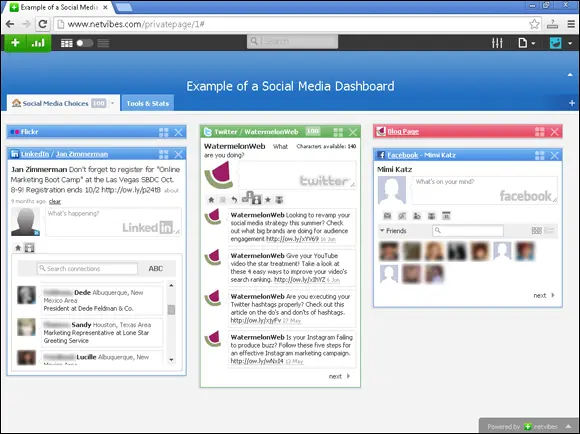Click the icon beside LinkedIn star

(x=29, y=248)
